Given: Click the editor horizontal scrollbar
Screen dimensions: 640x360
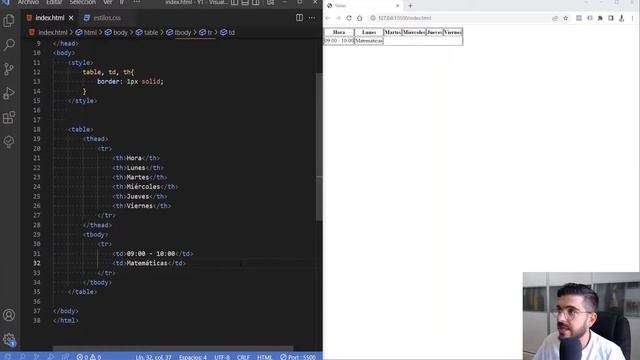Looking at the screenshot, I should click(173, 348).
